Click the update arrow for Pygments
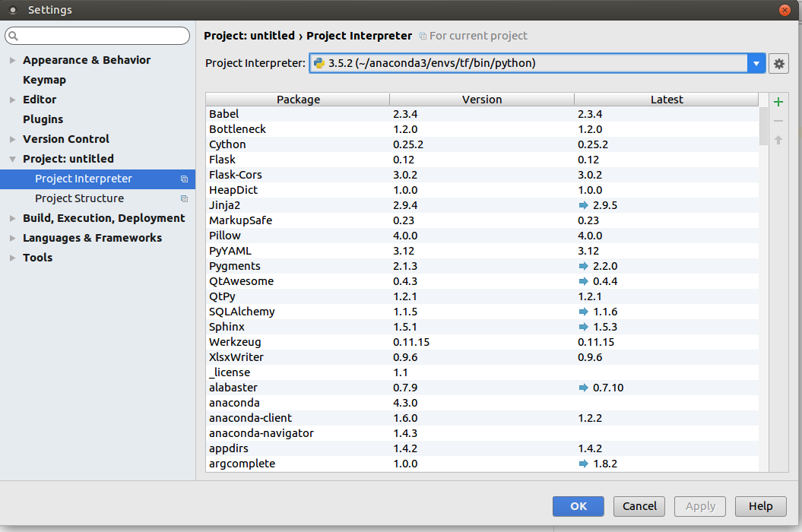 [583, 266]
